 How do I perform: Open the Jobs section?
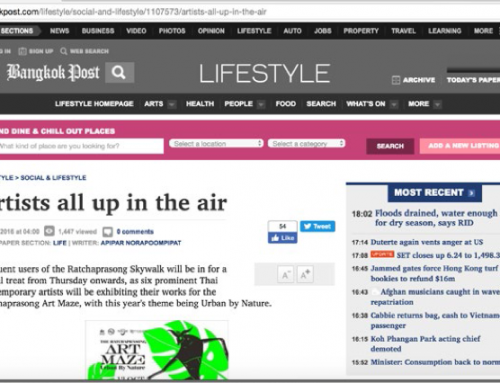pos(323,31)
